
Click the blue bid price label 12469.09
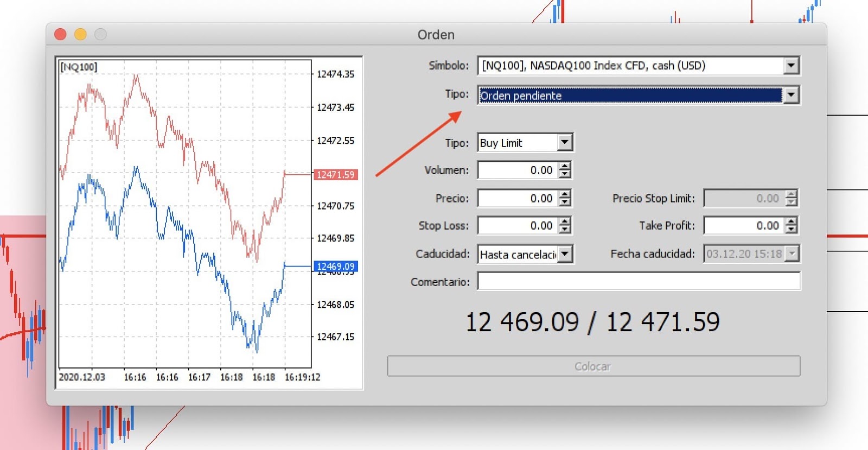pyautogui.click(x=336, y=267)
